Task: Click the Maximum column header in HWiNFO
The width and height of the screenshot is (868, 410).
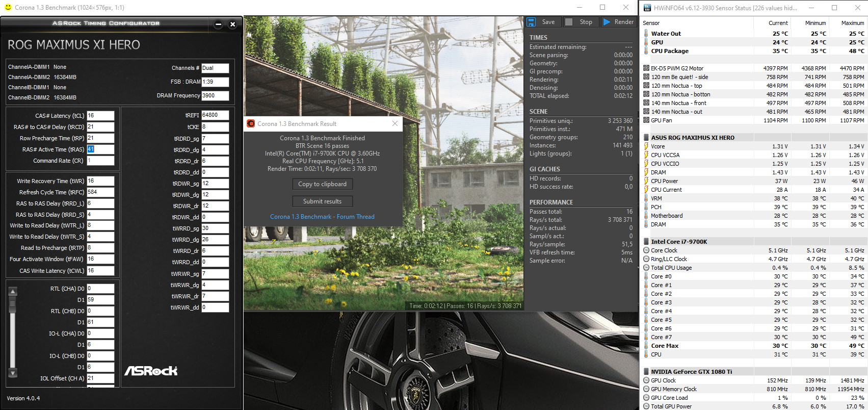Action: pos(853,23)
